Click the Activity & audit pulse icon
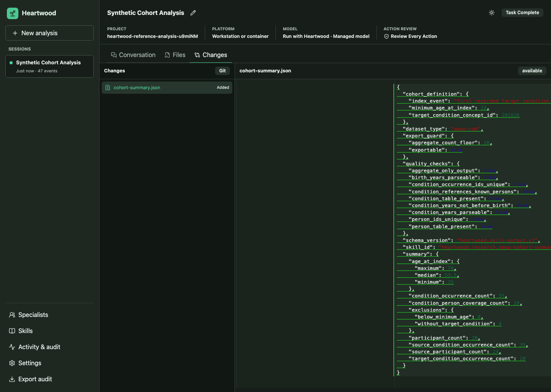The width and height of the screenshot is (551, 392). 12,347
